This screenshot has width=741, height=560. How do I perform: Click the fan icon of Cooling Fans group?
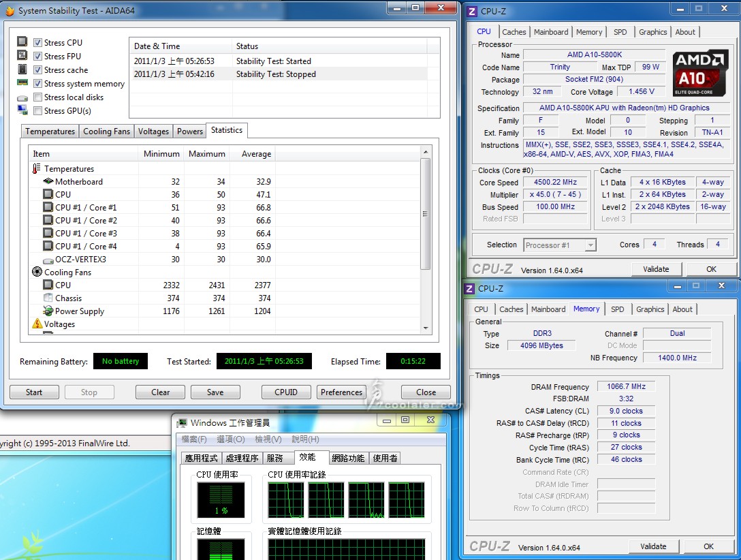[x=37, y=272]
